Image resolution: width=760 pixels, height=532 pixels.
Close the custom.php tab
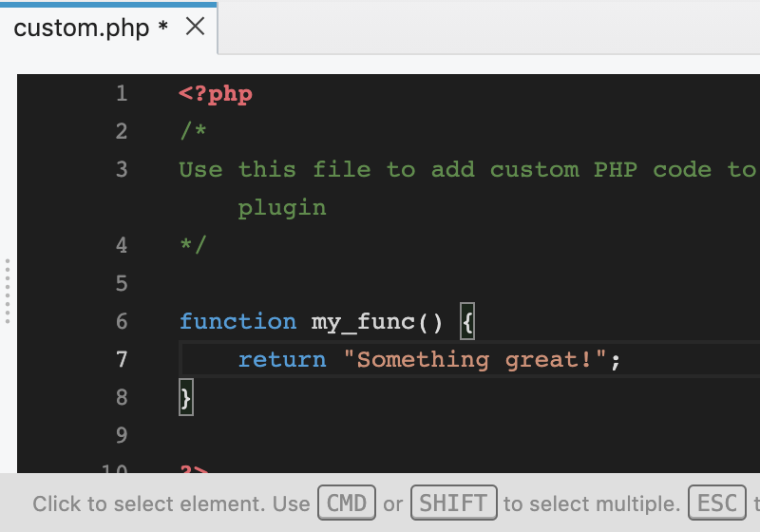coord(196,27)
